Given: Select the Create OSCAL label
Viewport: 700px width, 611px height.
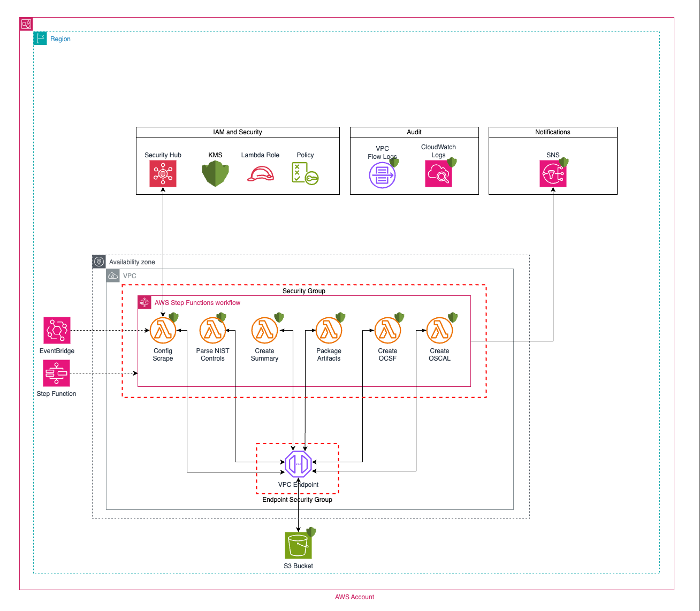Looking at the screenshot, I should 439,355.
